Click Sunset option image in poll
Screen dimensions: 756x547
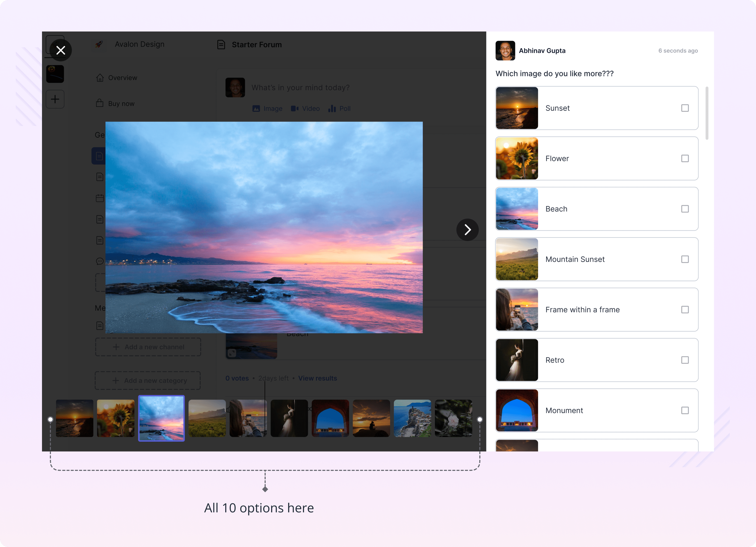tap(517, 108)
